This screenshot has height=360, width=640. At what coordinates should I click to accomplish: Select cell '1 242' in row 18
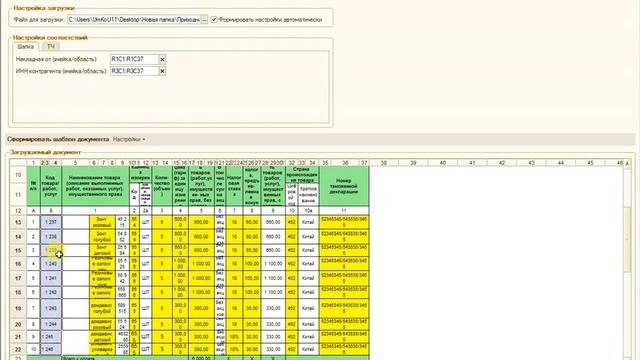(51, 293)
